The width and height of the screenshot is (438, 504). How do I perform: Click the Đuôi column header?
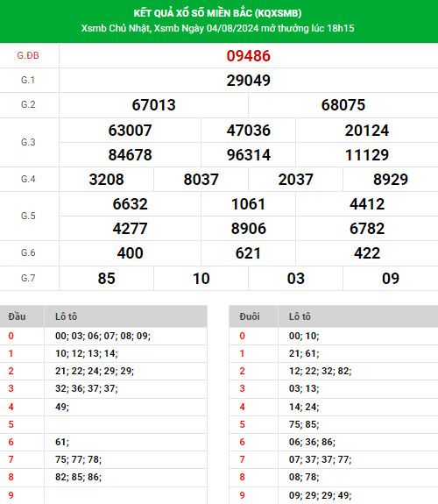pos(250,316)
